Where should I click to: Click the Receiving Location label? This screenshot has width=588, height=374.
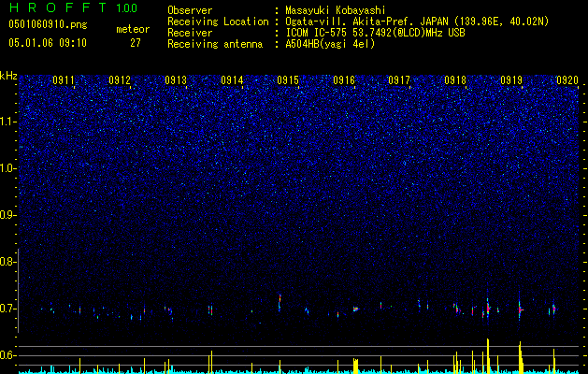click(x=218, y=22)
